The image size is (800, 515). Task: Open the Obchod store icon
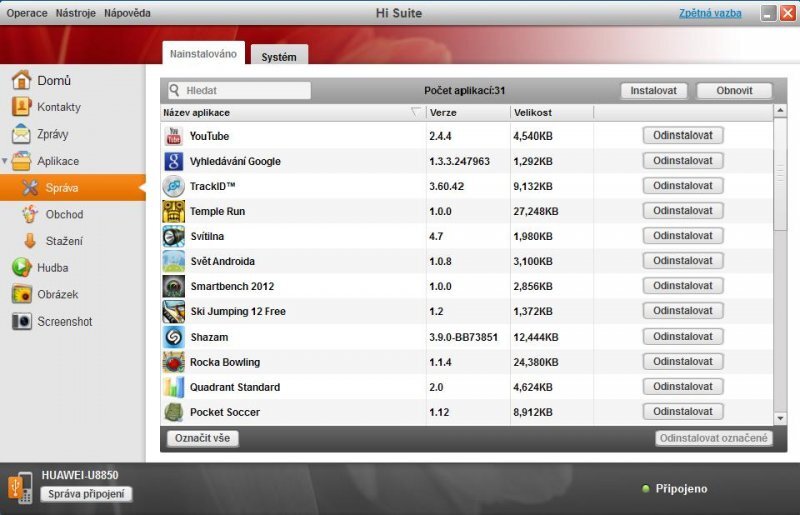tap(30, 214)
